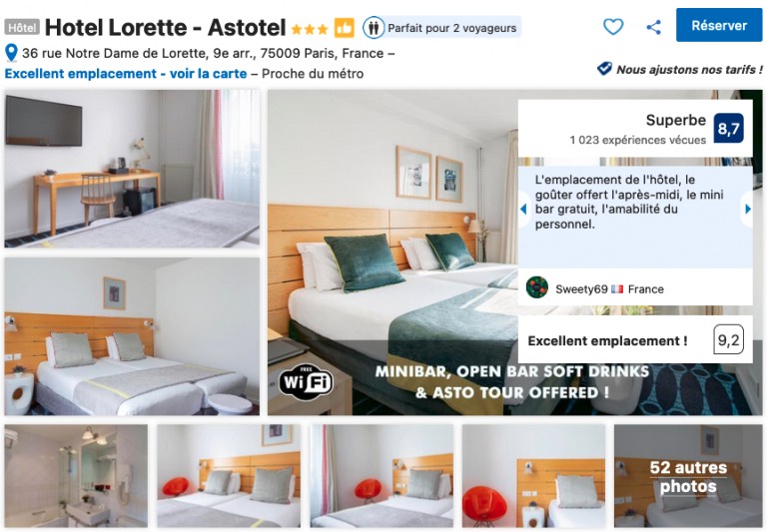
Task: Click the yellow thumbs-up badge icon
Action: [x=345, y=28]
